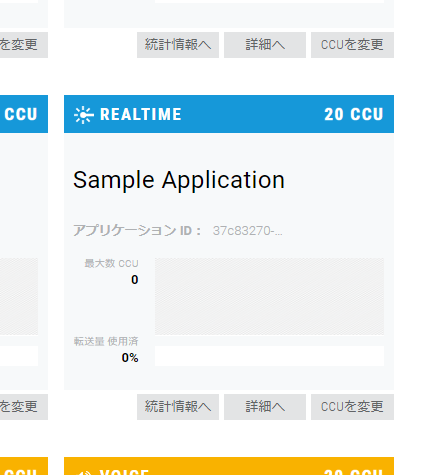Click CCUを変更 button above the Realtime header

tap(352, 45)
